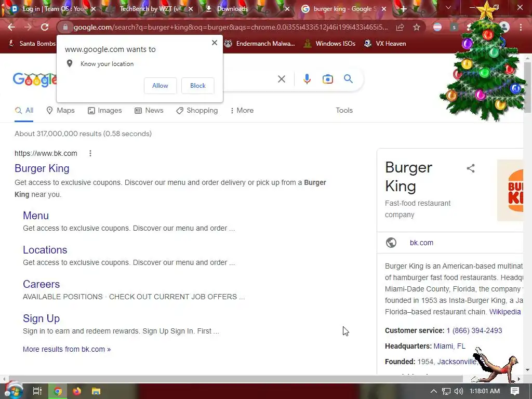Click customer service phone number
Viewport: 532px width, 399px height.
[474, 331]
